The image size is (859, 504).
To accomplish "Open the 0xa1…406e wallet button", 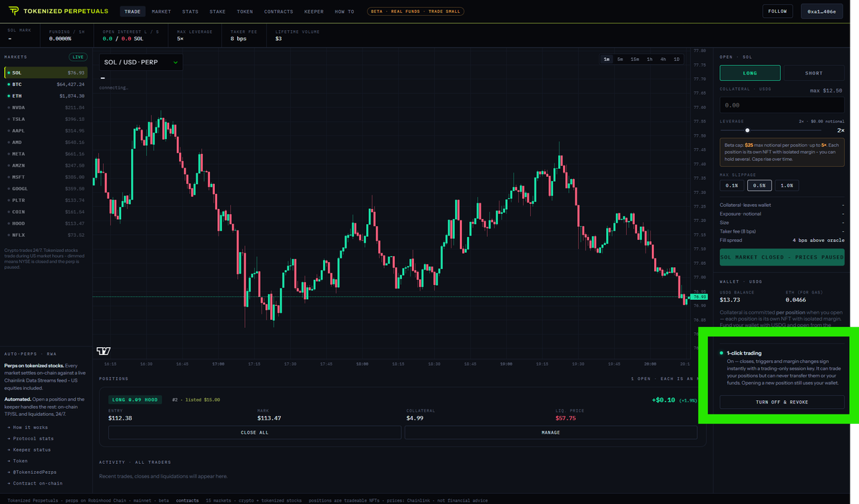I will pyautogui.click(x=822, y=11).
